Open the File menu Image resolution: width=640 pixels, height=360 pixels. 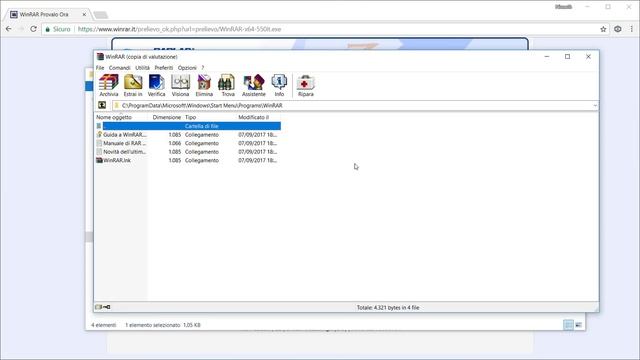coord(100,68)
